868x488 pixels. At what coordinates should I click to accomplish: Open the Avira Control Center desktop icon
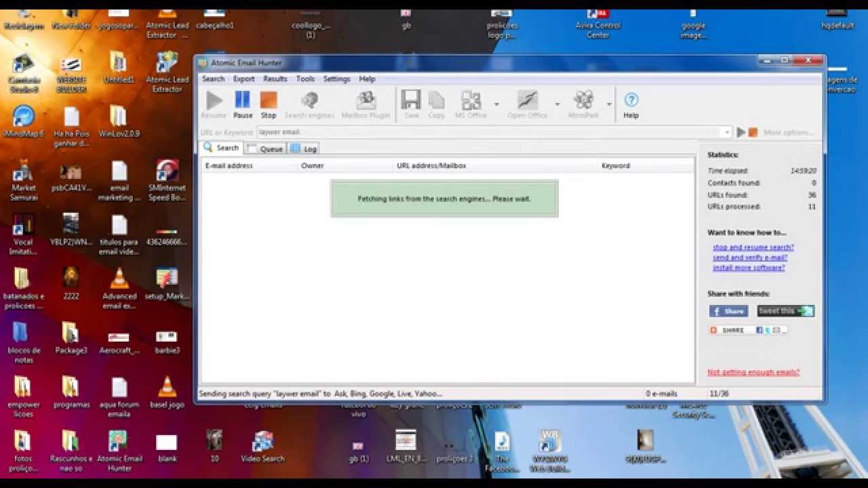coord(597,22)
